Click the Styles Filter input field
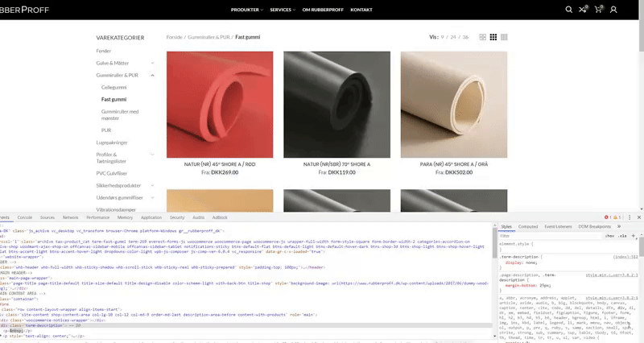The width and height of the screenshot is (644, 343). coord(551,236)
